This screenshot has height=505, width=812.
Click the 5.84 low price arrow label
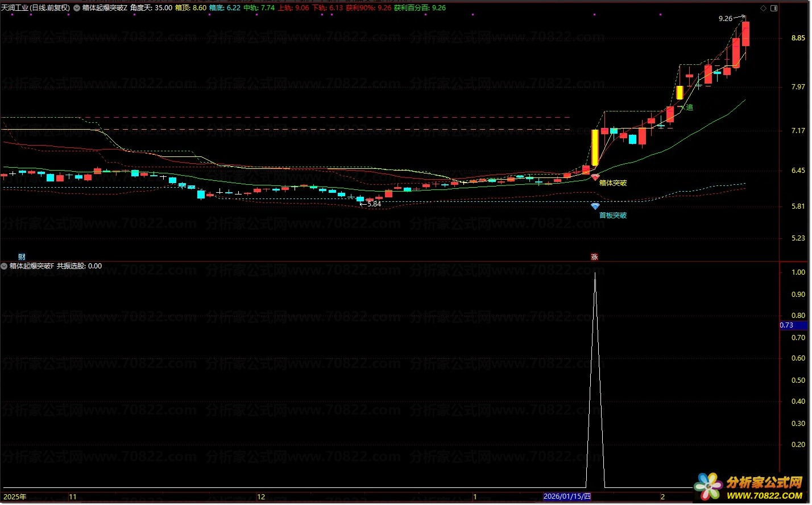pos(371,204)
